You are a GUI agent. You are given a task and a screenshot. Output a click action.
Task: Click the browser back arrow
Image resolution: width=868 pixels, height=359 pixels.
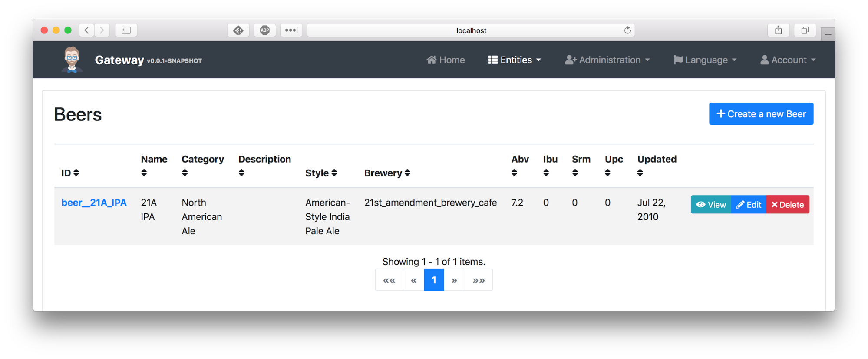point(86,30)
